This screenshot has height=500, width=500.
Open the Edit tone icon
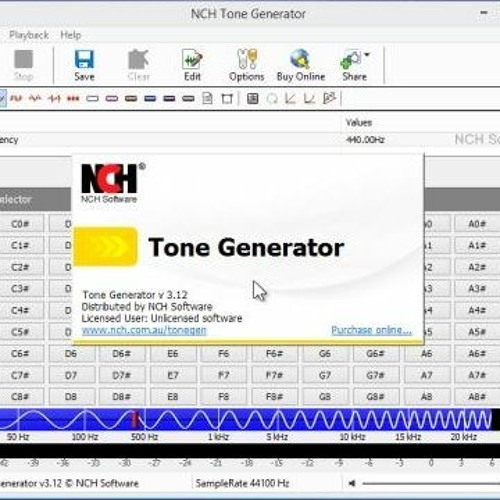tap(192, 59)
